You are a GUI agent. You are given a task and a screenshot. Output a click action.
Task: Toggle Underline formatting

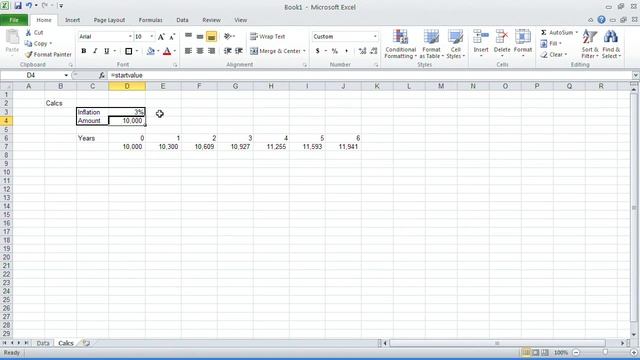[107, 51]
